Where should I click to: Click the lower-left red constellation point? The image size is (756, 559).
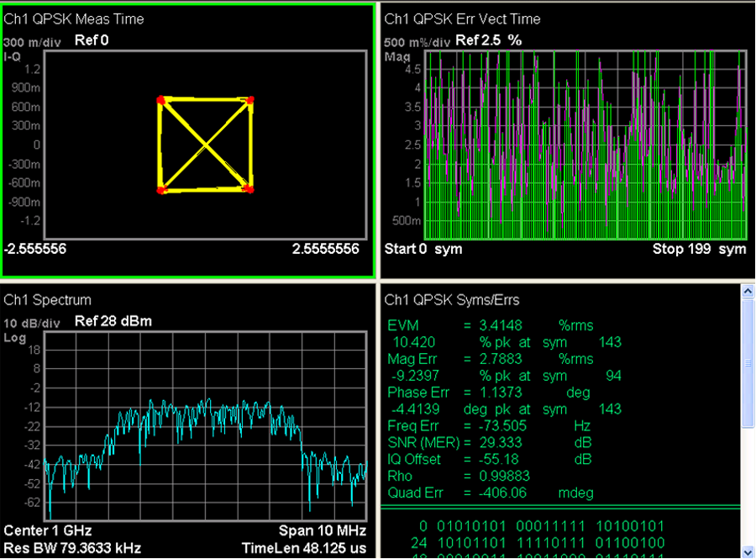click(x=161, y=190)
